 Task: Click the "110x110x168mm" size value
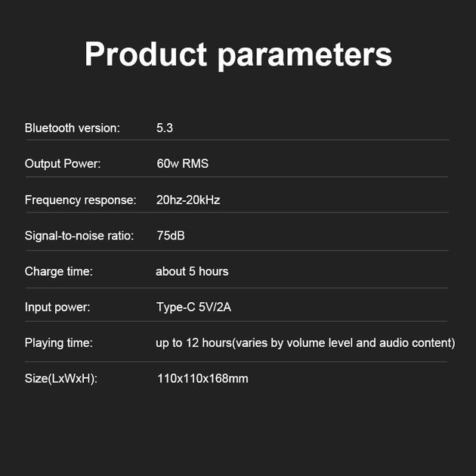tap(202, 379)
